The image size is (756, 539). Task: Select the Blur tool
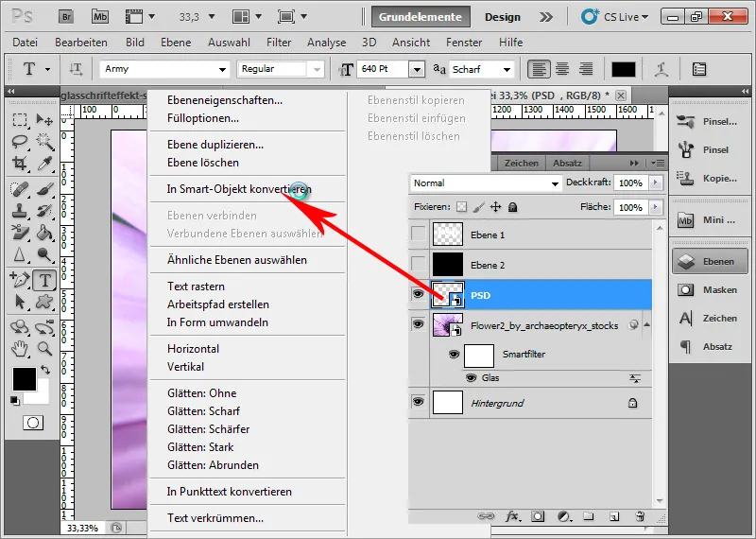pos(20,254)
